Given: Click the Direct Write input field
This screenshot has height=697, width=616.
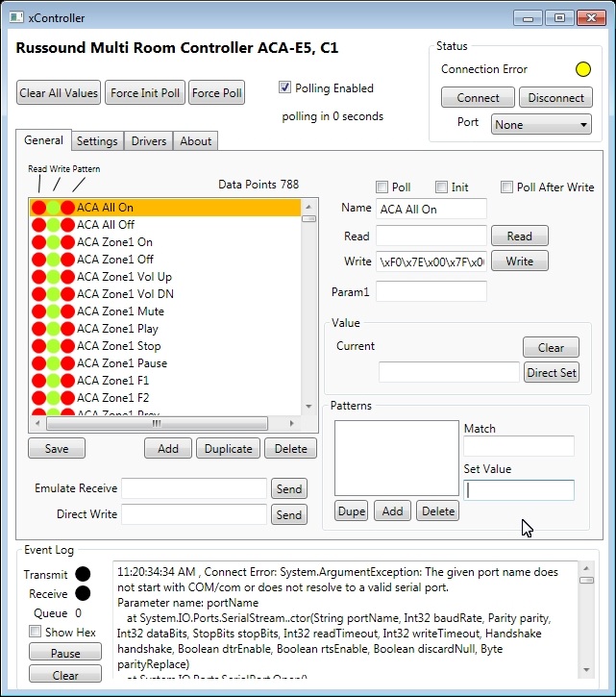Looking at the screenshot, I should pos(194,514).
